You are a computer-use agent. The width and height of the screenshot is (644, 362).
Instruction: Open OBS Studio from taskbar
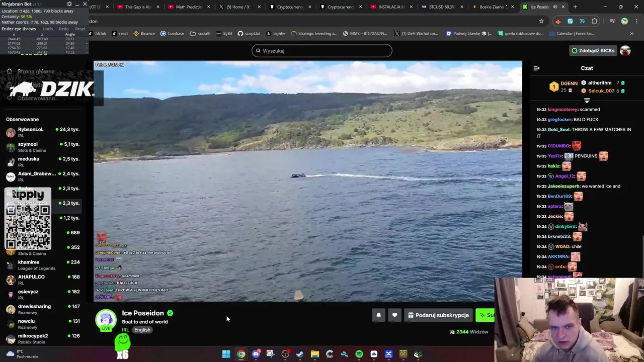(x=285, y=354)
